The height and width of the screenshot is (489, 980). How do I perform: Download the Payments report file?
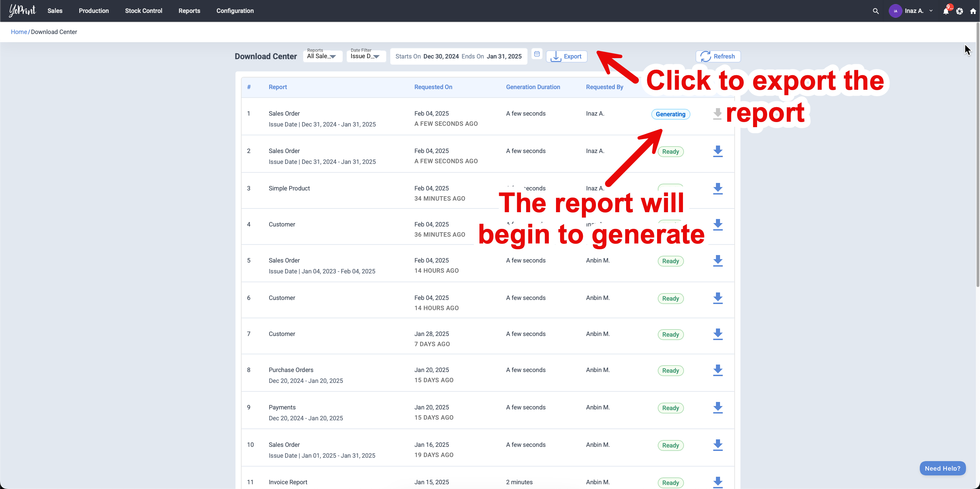(718, 408)
